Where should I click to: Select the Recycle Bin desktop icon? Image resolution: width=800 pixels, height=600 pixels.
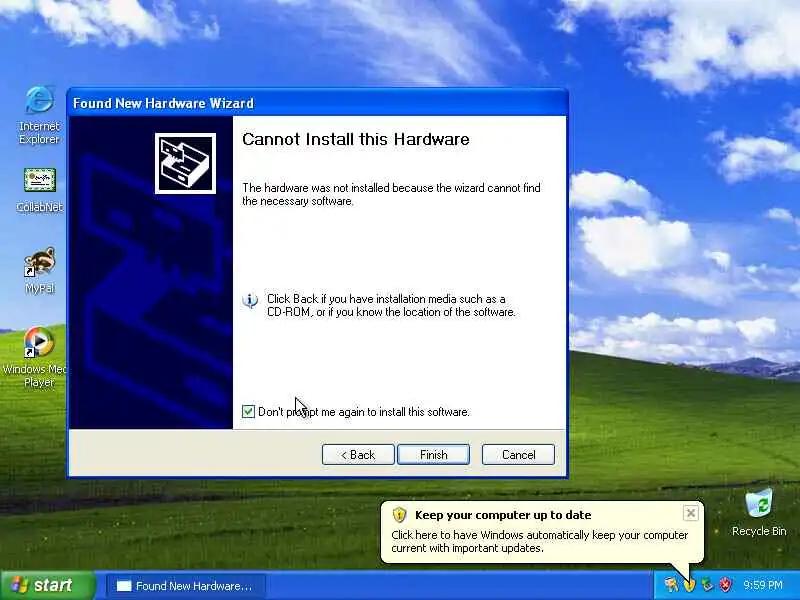759,512
